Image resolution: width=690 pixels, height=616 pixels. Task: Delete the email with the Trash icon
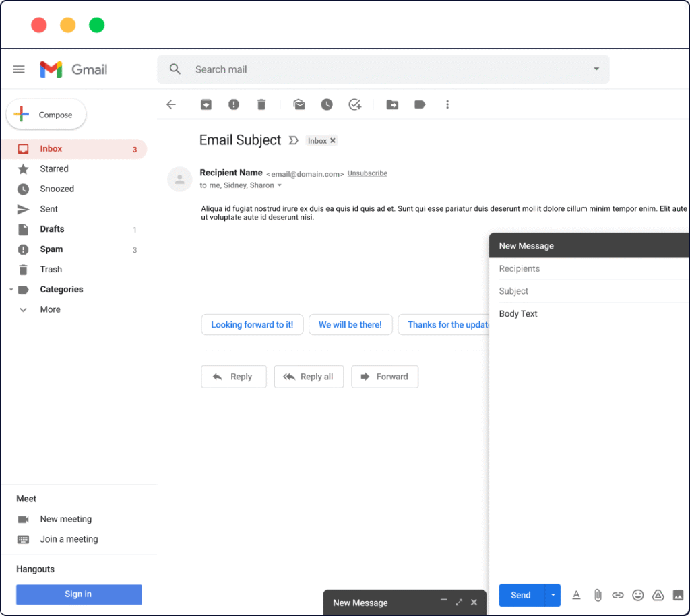(261, 104)
